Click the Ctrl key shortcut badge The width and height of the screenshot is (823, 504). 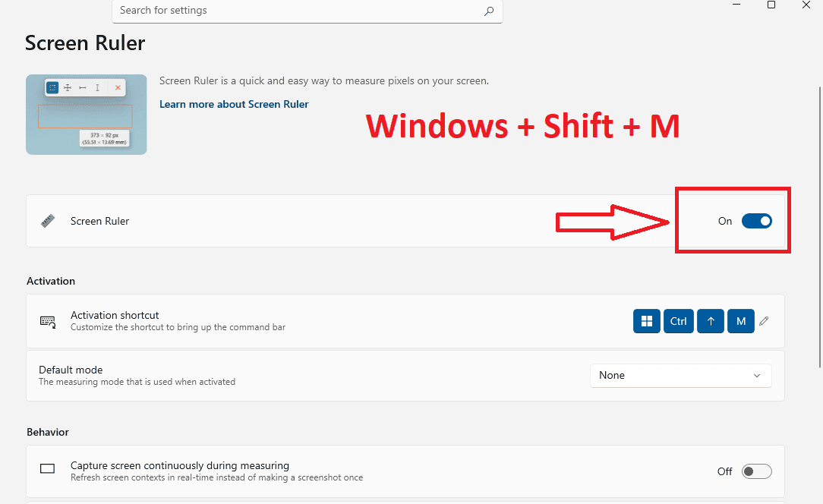tap(678, 321)
